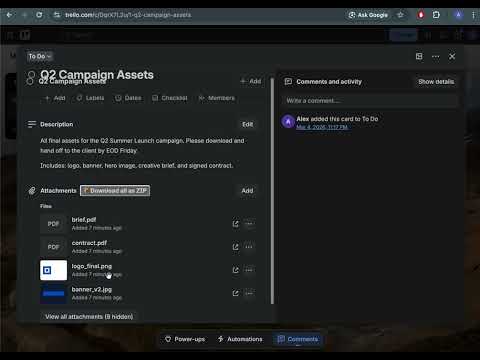Open brief.pdf in new tab icon
The width and height of the screenshot is (480, 360).
click(x=235, y=224)
